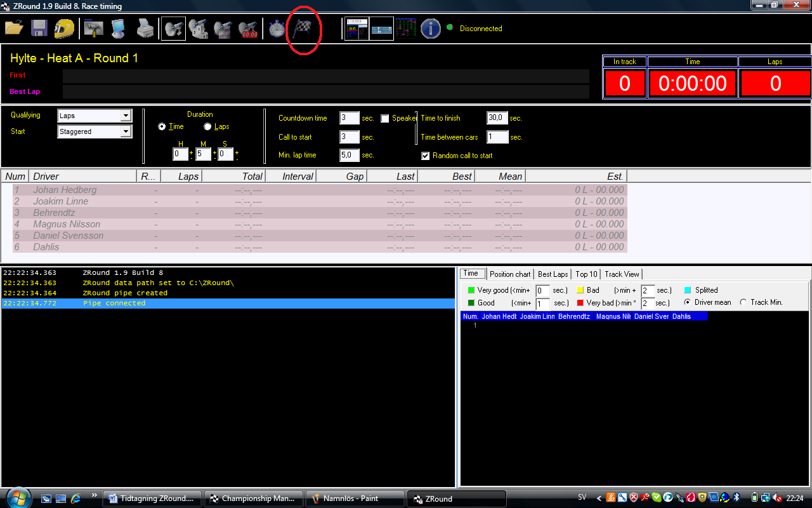Open the second blue-bar screen thumbnail icon
812x508 pixels.
pos(382,29)
